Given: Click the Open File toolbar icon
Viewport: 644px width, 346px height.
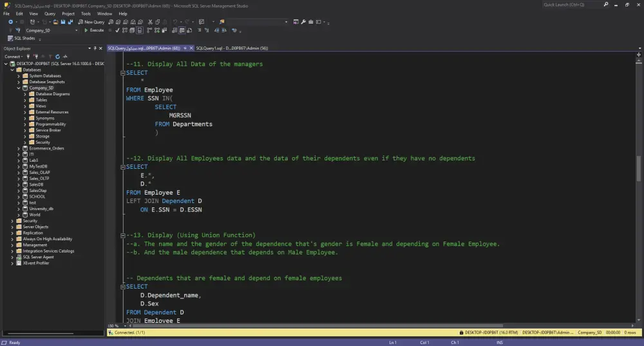Looking at the screenshot, I should coord(55,22).
